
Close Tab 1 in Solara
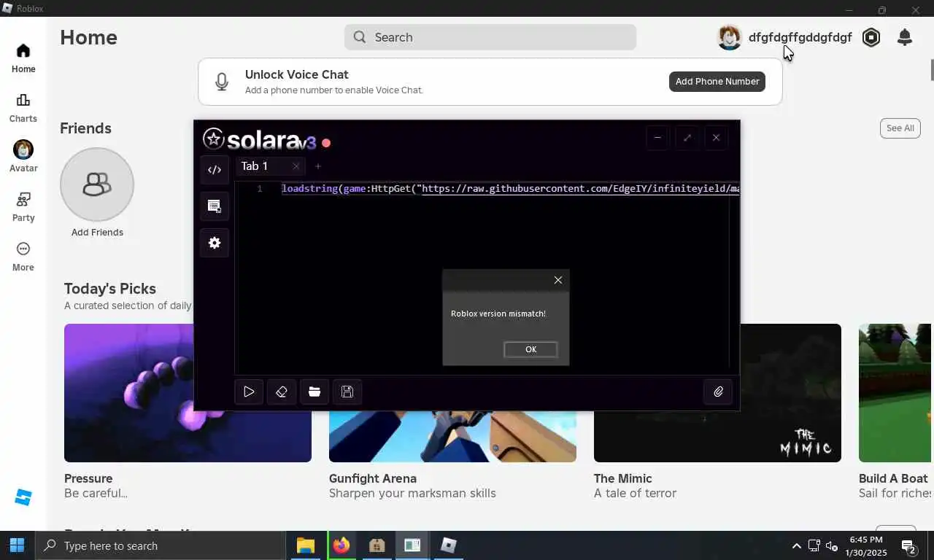pos(296,166)
